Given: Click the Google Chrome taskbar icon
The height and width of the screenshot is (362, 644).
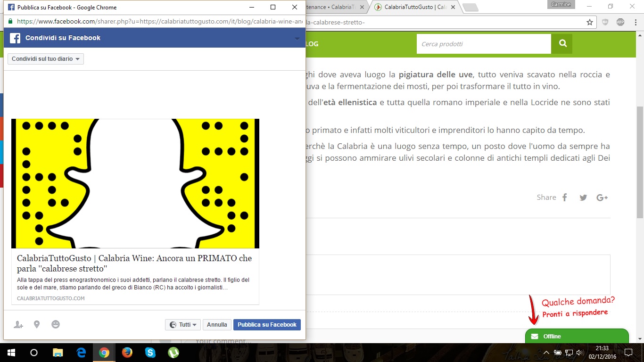Looking at the screenshot, I should point(104,353).
